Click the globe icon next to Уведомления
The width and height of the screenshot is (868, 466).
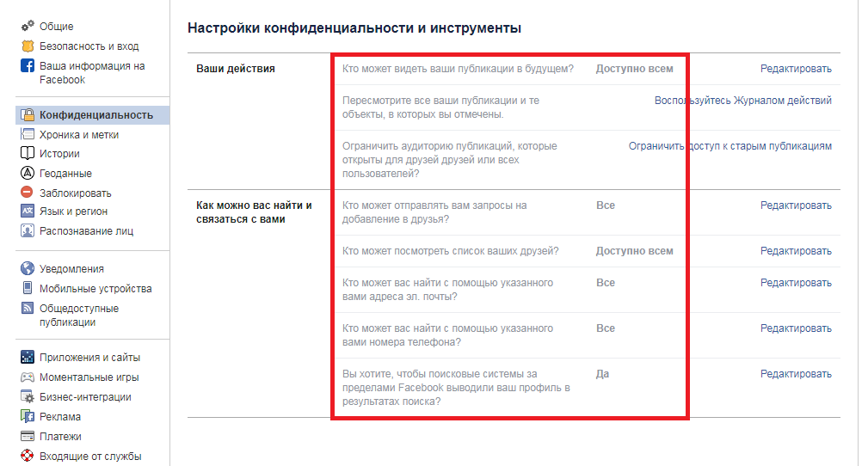tap(28, 268)
